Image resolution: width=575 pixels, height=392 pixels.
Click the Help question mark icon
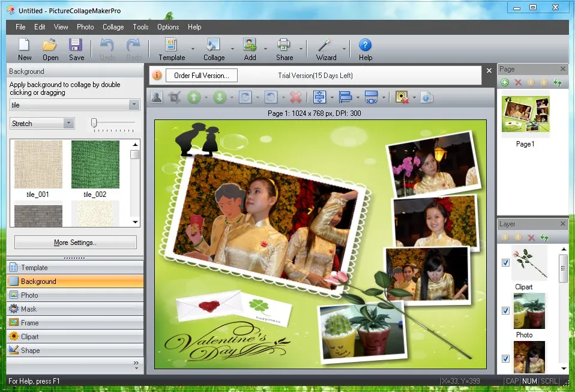pyautogui.click(x=365, y=46)
